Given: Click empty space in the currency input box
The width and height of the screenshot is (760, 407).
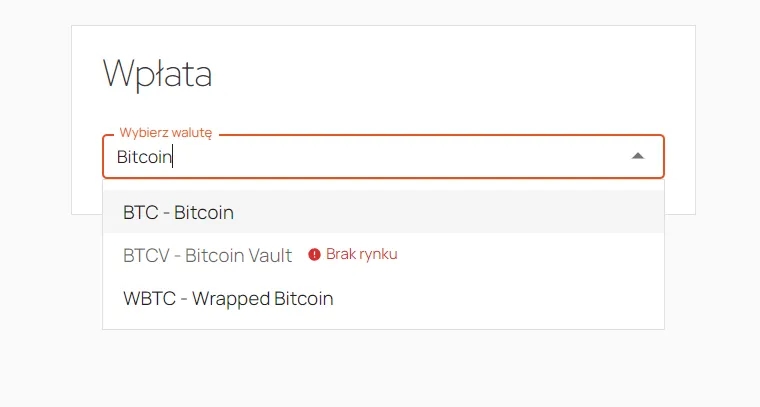Looking at the screenshot, I should pos(397,157).
